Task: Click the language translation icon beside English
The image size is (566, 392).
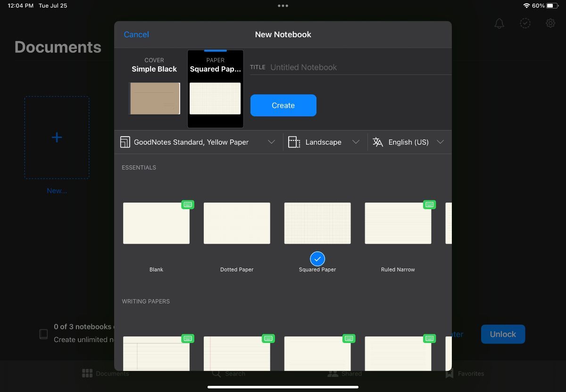Action: [378, 142]
